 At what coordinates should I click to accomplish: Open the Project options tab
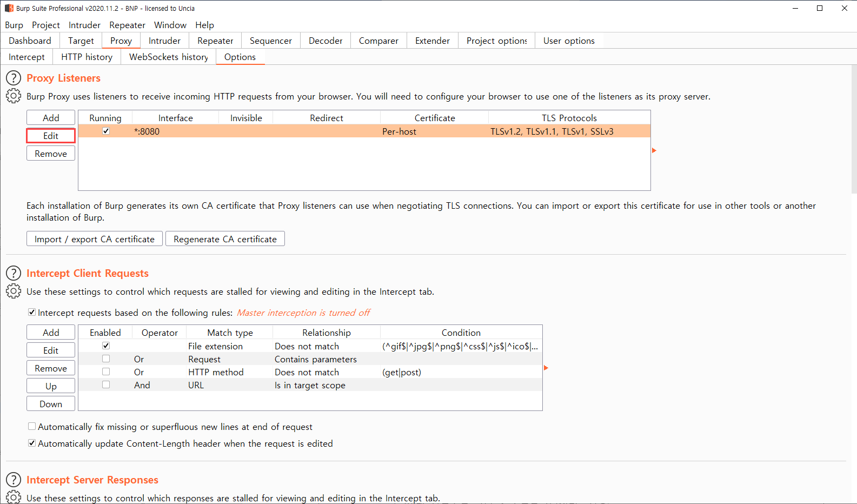click(x=497, y=41)
